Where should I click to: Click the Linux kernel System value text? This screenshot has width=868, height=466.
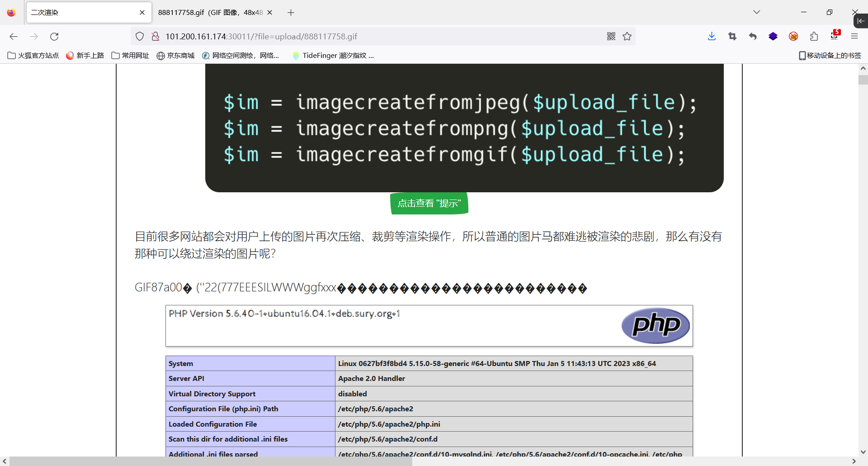[x=497, y=364]
